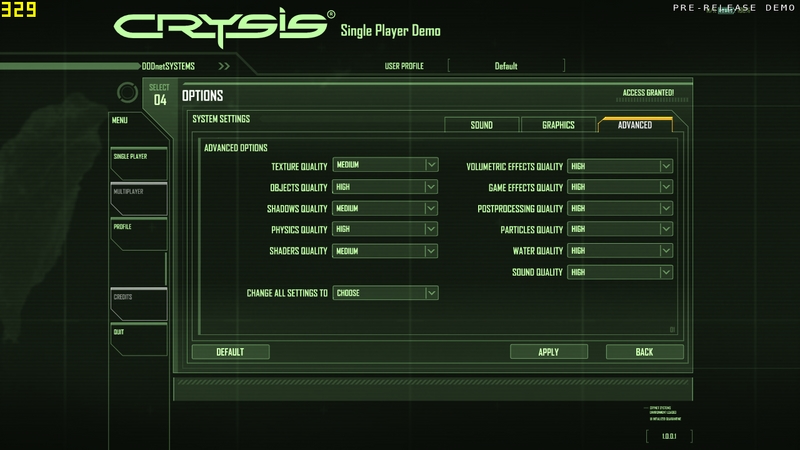Viewport: 800px width, 450px height.
Task: Open the Change All Settings To dropdown
Action: (385, 293)
